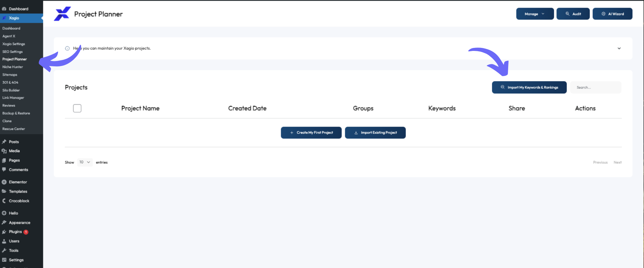Sort by Groups column header
The width and height of the screenshot is (644, 268).
coord(363,108)
